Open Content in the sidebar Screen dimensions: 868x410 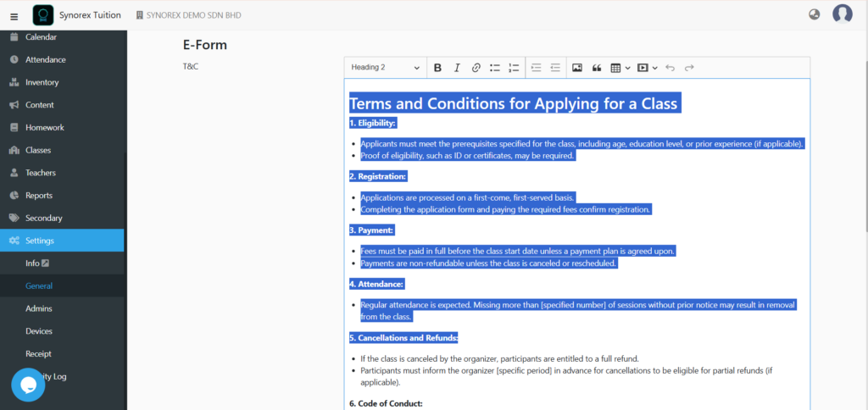point(62,105)
